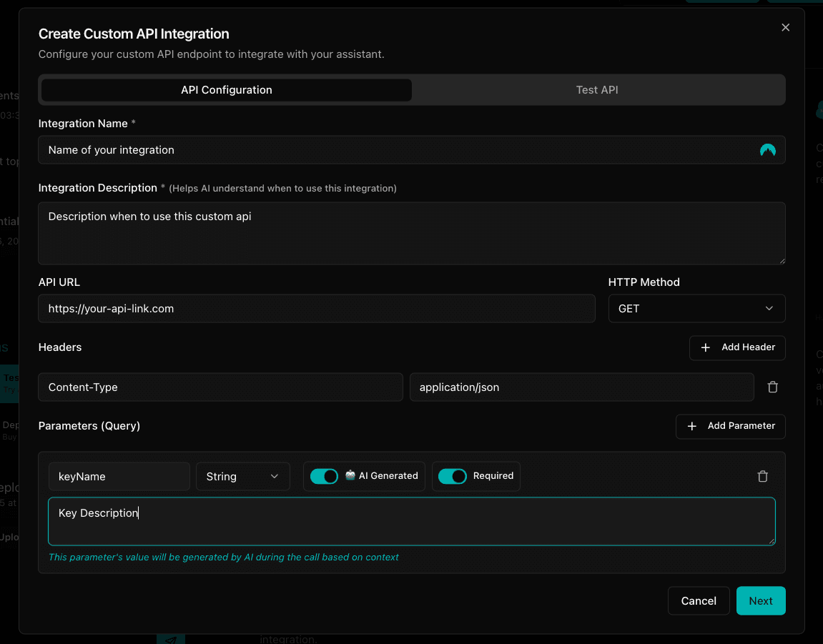823x644 pixels.
Task: Remove the keyName parameter via its trash icon
Action: pos(762,476)
